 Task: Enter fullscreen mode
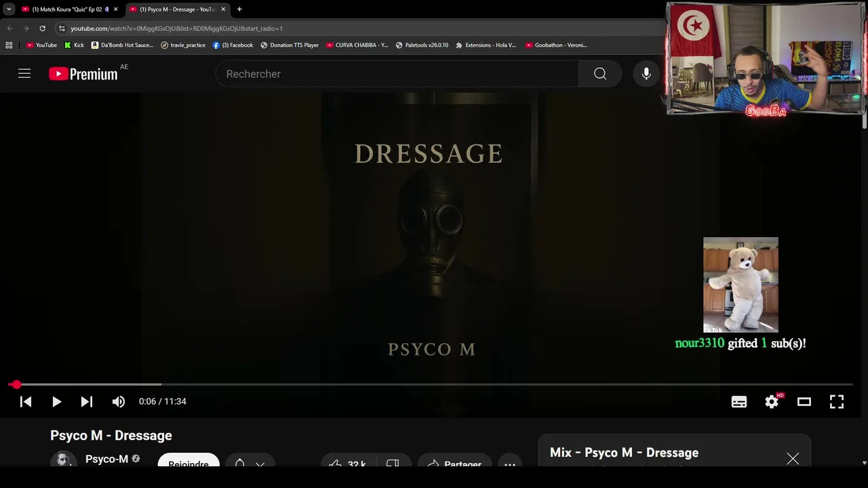tap(837, 402)
